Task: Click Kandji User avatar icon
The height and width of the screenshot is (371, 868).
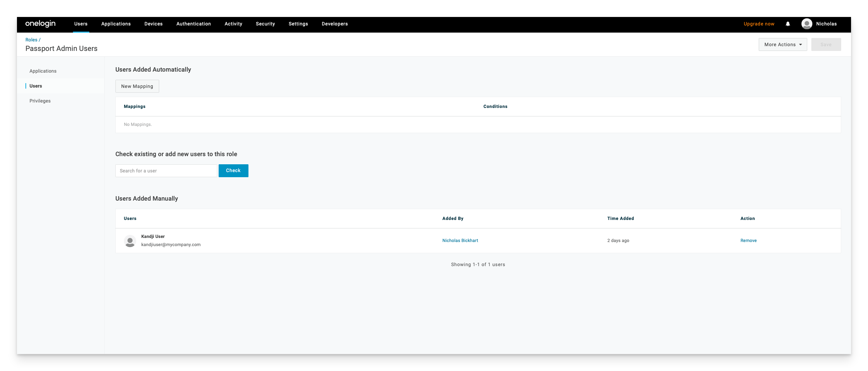Action: coord(130,241)
